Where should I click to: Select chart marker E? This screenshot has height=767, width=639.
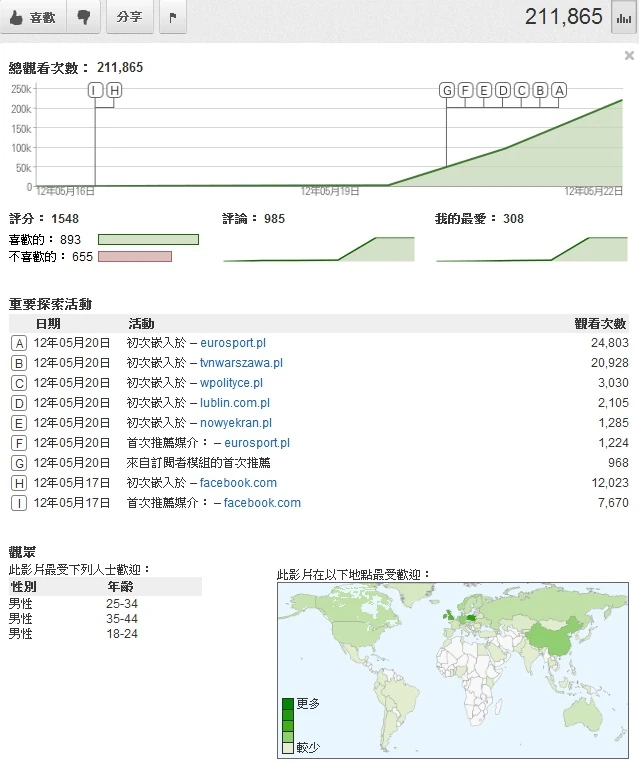484,90
